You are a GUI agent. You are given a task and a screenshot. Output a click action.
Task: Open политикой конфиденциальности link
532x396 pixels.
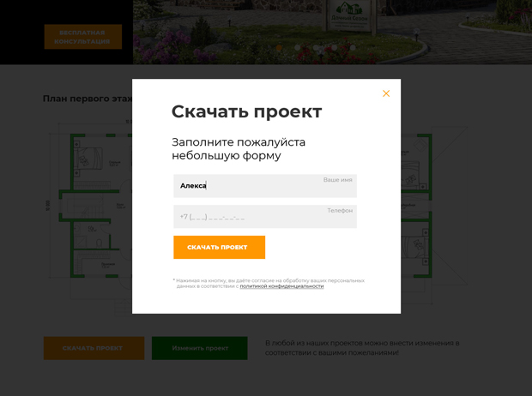pos(281,286)
